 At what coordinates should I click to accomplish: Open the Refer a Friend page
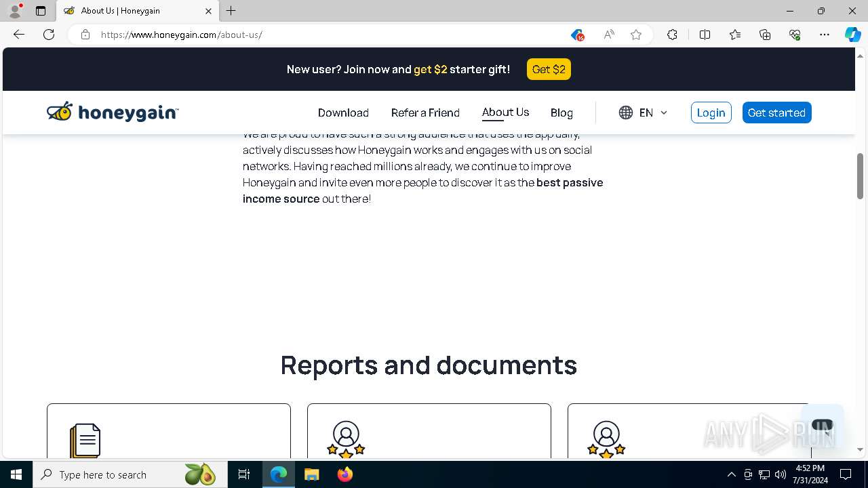[425, 113]
